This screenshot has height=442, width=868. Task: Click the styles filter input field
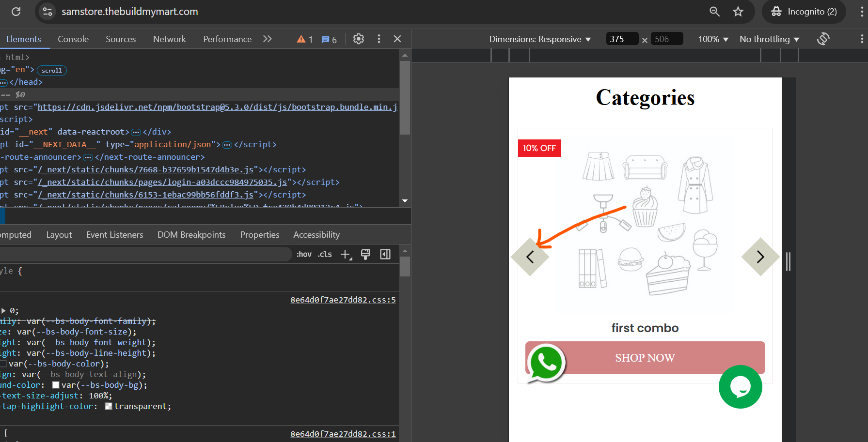(x=145, y=254)
